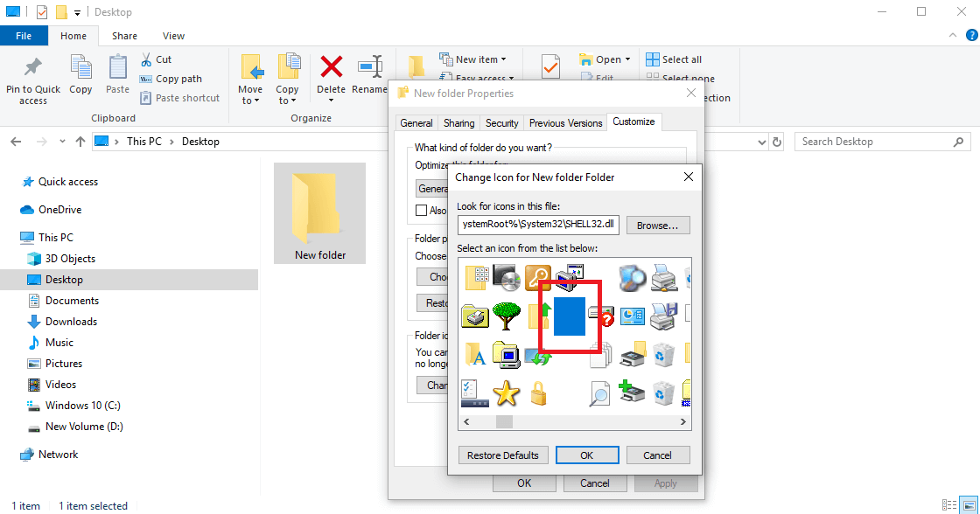The width and height of the screenshot is (980, 514).
Task: Select the document with magnifier icon
Action: [600, 393]
